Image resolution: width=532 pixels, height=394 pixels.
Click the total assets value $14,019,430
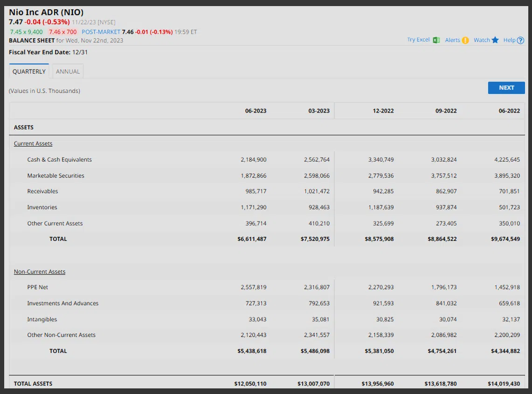(x=504, y=383)
